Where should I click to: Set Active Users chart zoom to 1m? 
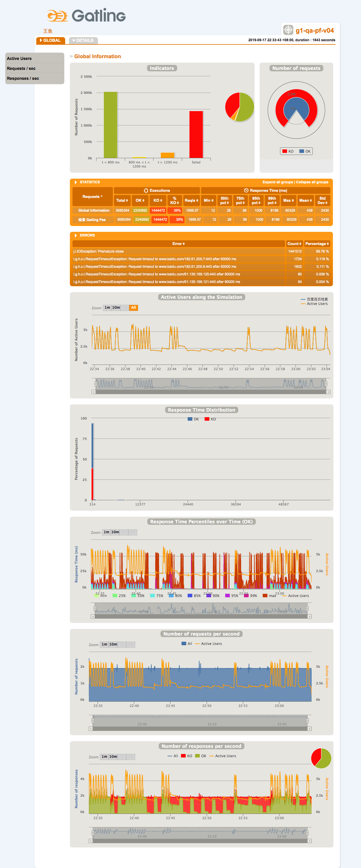(107, 308)
